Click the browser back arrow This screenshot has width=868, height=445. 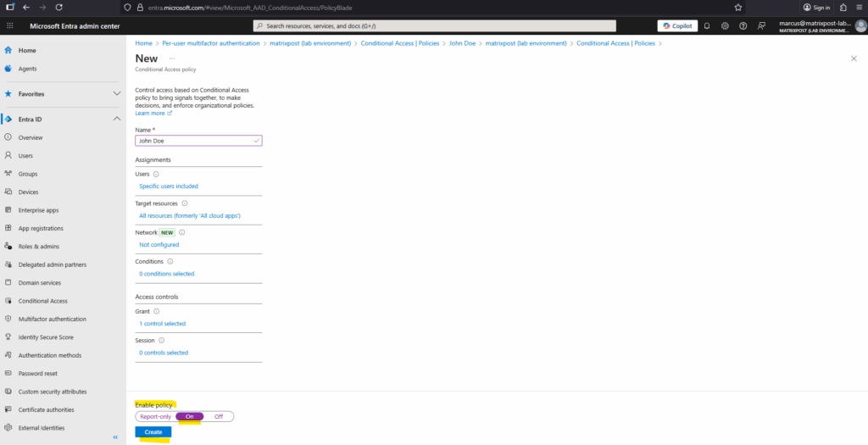[x=26, y=8]
